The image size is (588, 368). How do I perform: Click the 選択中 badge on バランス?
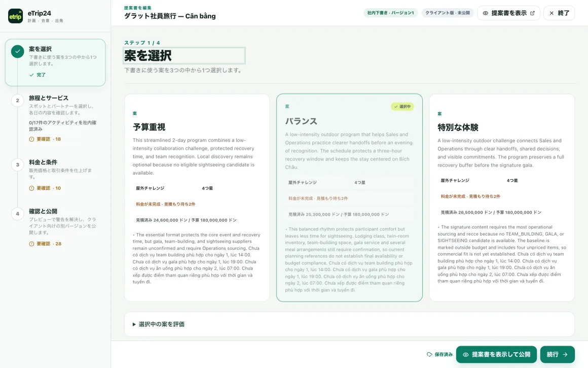pos(402,107)
